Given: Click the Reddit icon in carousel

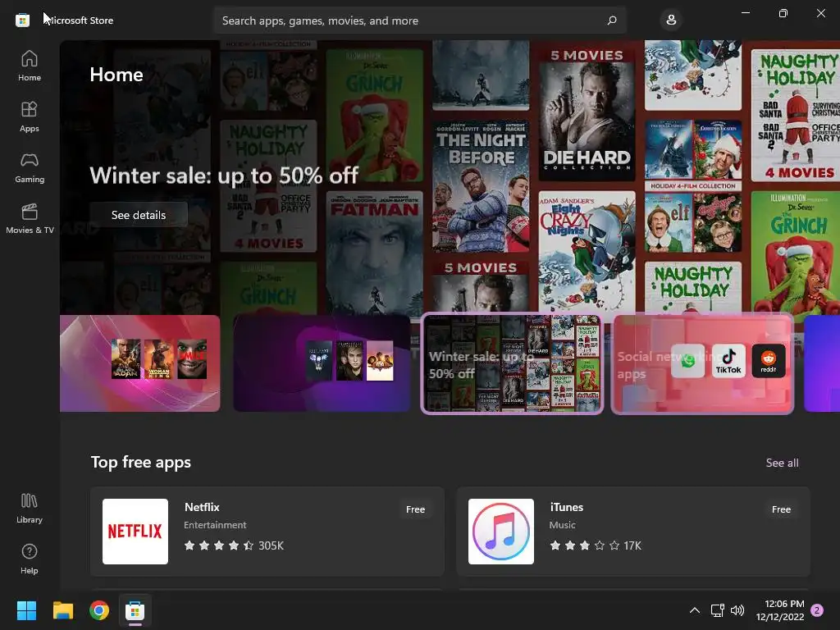Looking at the screenshot, I should click(x=769, y=361).
